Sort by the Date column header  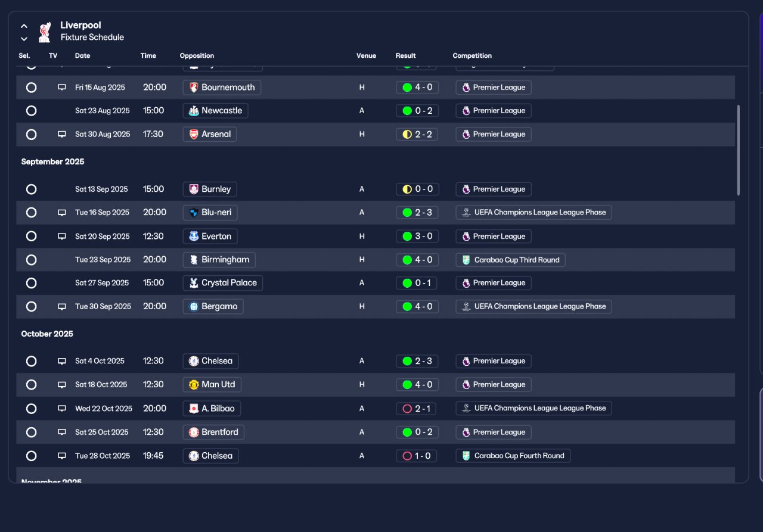click(82, 55)
